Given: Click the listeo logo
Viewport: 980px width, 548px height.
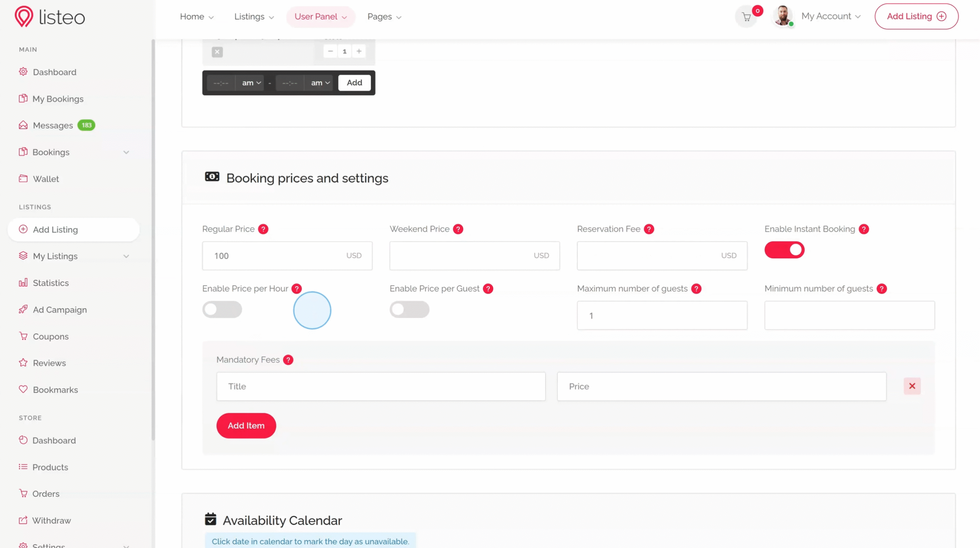Looking at the screenshot, I should 50,17.
